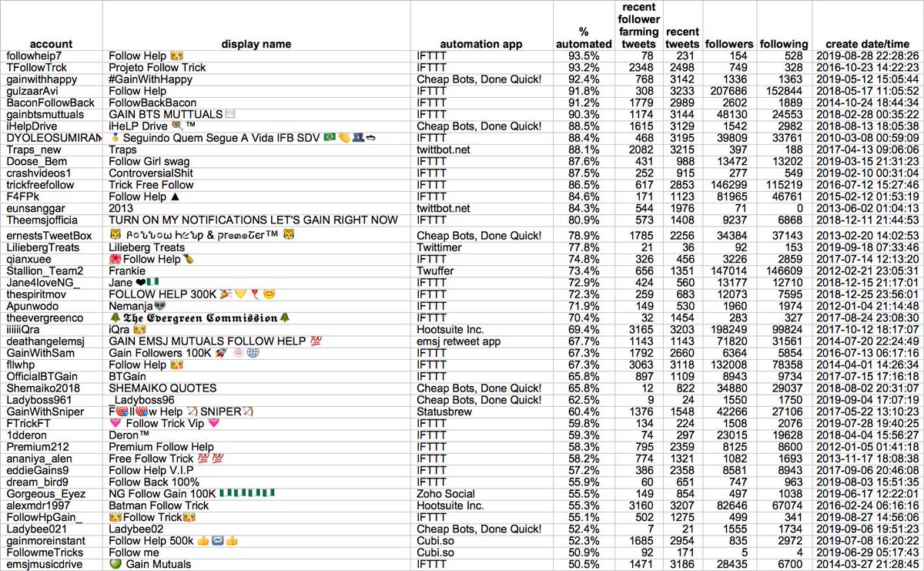Select account cell "crashvideos1"
Image resolution: width=924 pixels, height=571 pixels.
click(38, 173)
